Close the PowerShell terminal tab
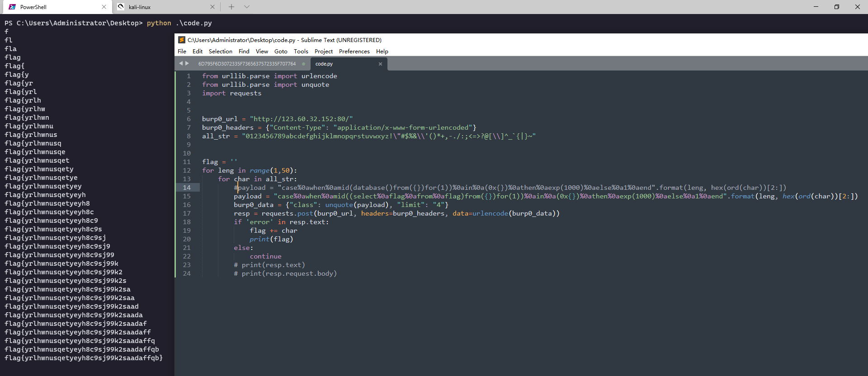The height and width of the screenshot is (376, 868). pos(104,7)
